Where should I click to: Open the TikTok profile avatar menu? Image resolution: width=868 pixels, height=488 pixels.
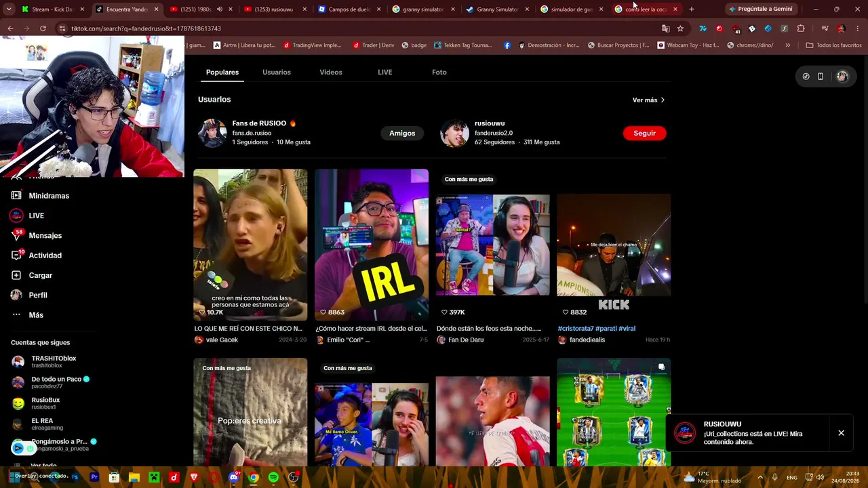[842, 77]
